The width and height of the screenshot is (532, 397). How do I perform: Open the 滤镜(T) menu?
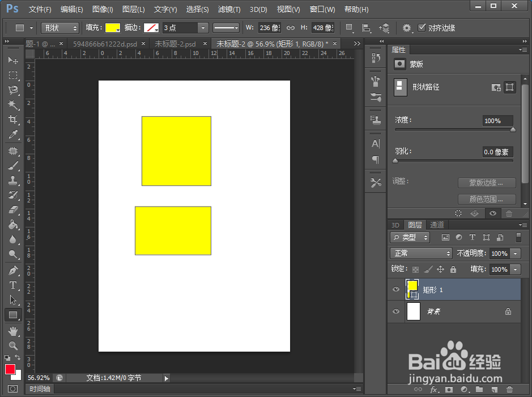pyautogui.click(x=229, y=9)
